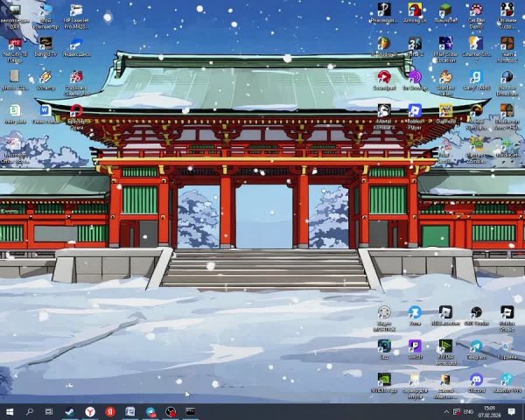Open the Cat Bird Demo shortcut
The width and height of the screenshot is (525, 420).
click(x=476, y=16)
